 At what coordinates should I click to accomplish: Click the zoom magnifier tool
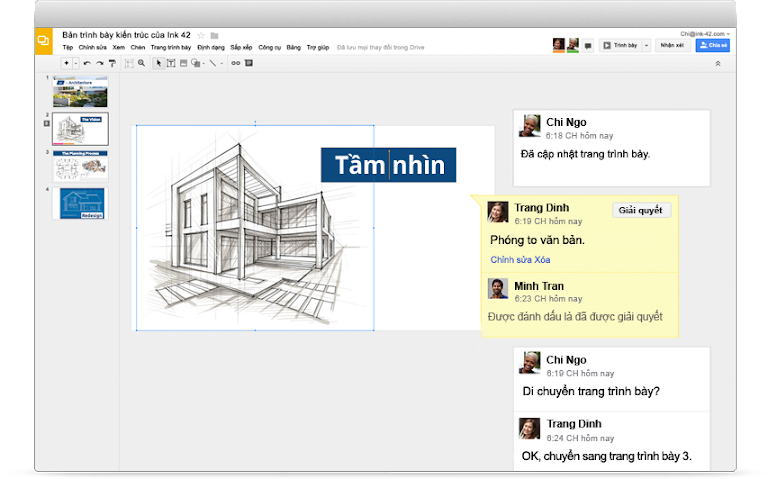pyautogui.click(x=141, y=63)
